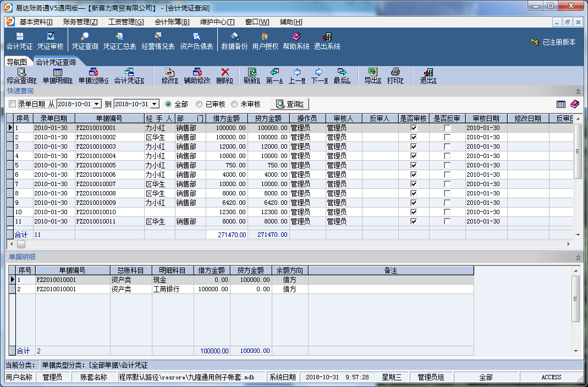Open the 会计账簿[B] menu
This screenshot has width=588, height=387.
click(172, 22)
